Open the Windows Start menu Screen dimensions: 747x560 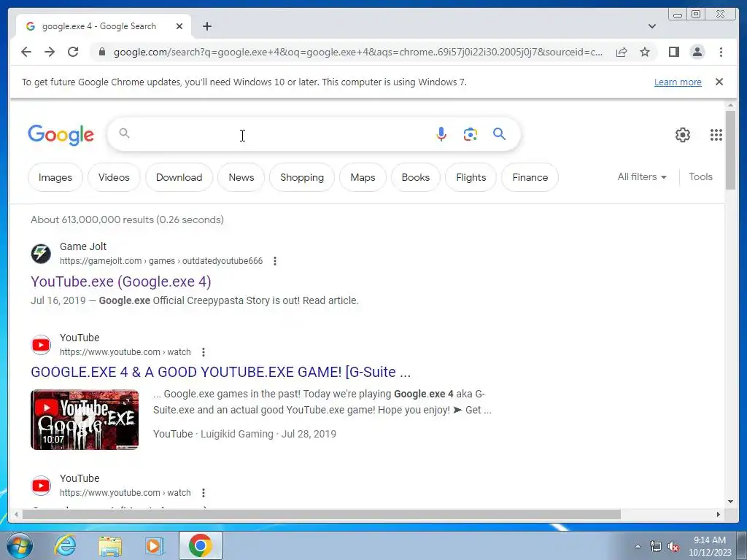point(19,545)
